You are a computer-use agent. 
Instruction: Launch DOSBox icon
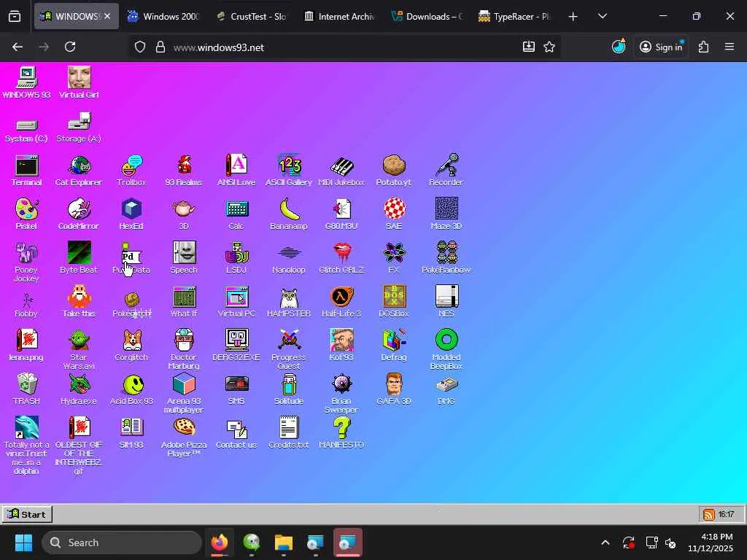393,301
